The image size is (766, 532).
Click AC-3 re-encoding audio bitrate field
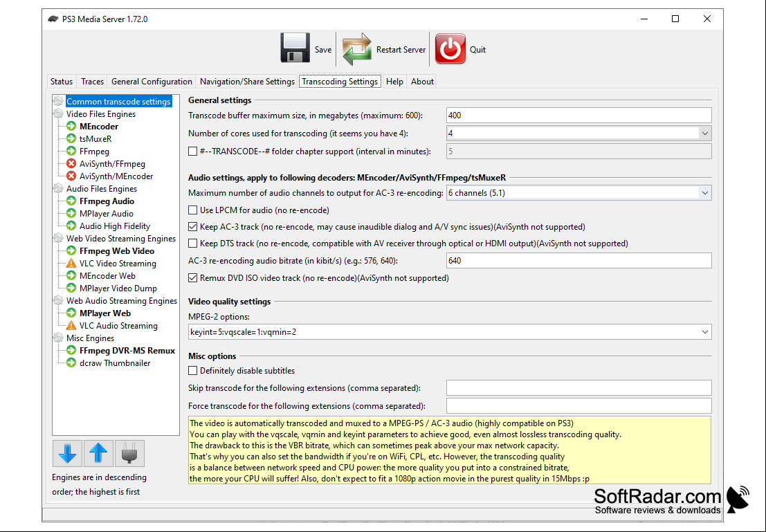(x=579, y=260)
